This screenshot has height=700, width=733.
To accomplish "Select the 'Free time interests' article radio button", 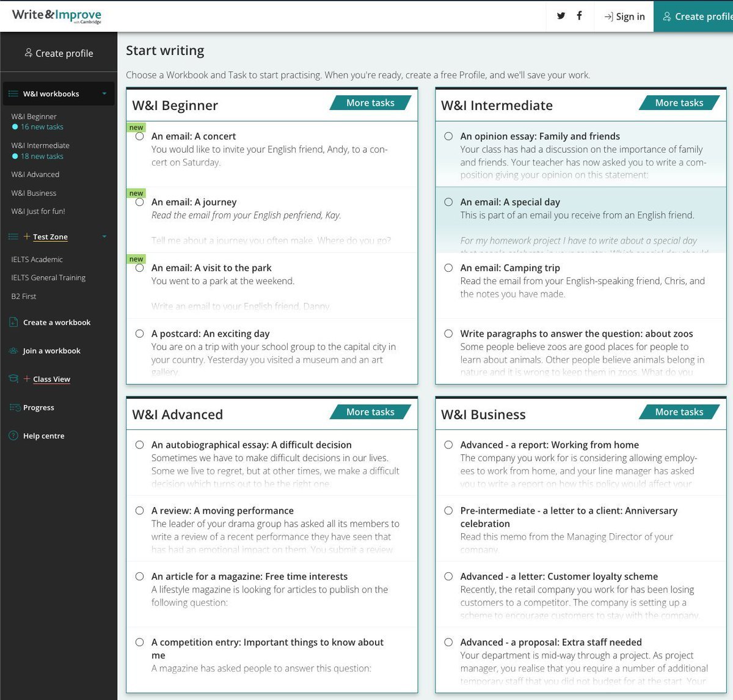I will pos(140,576).
